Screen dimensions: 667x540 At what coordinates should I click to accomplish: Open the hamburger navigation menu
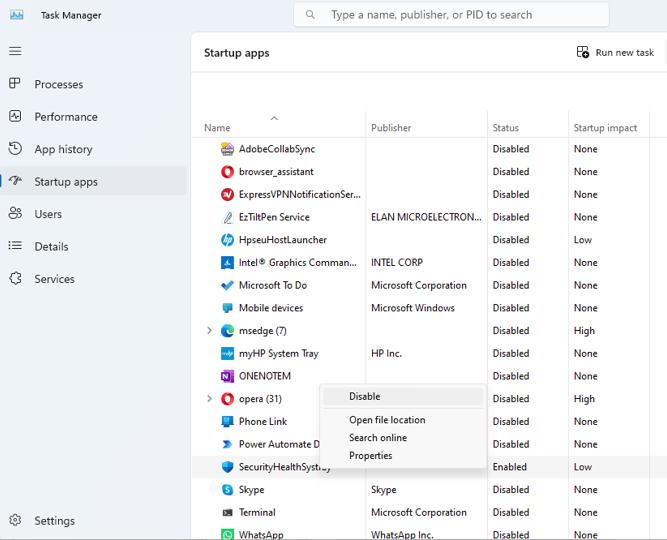coord(15,51)
